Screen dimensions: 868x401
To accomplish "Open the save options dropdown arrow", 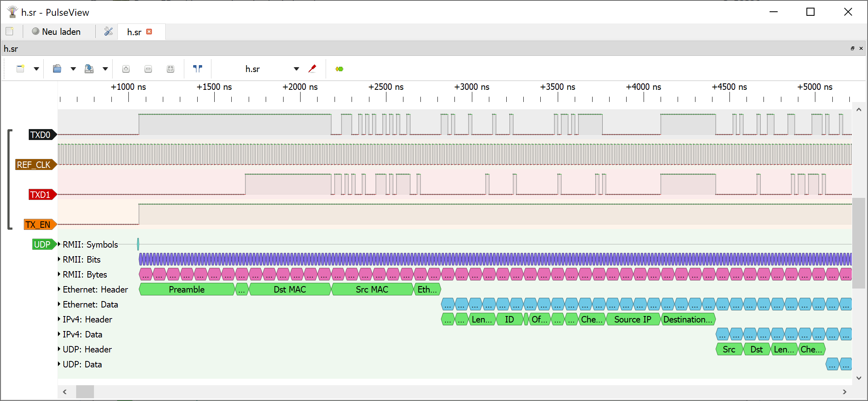I will [x=105, y=69].
